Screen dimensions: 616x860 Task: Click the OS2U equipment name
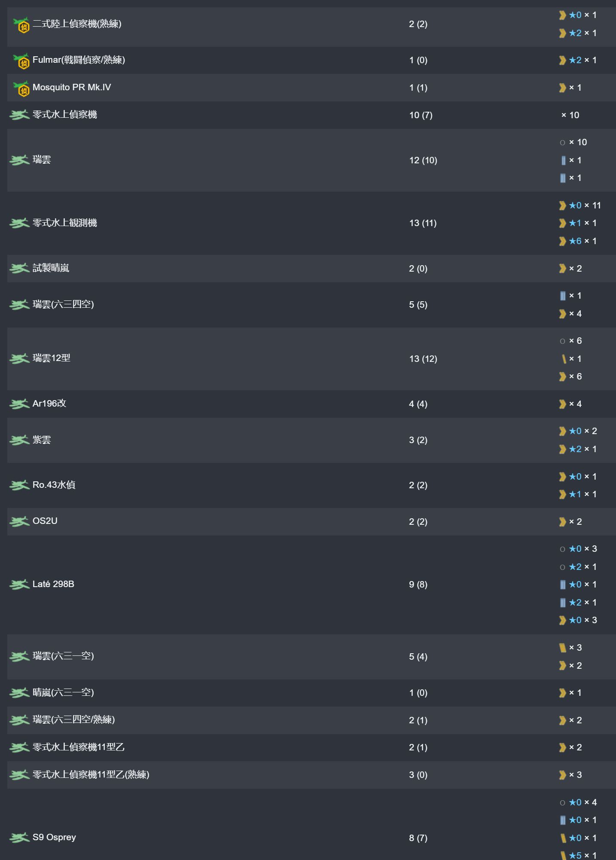click(45, 521)
